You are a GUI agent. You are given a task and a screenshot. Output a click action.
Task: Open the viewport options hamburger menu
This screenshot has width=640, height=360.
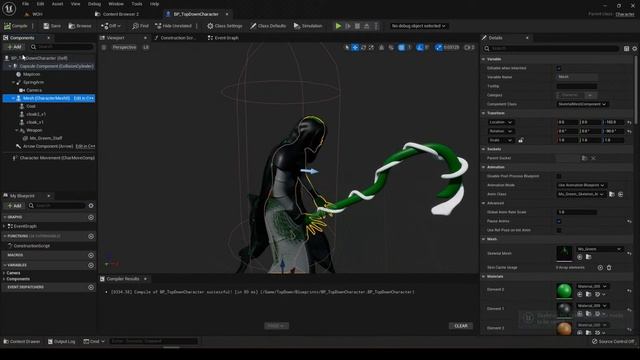coord(104,47)
